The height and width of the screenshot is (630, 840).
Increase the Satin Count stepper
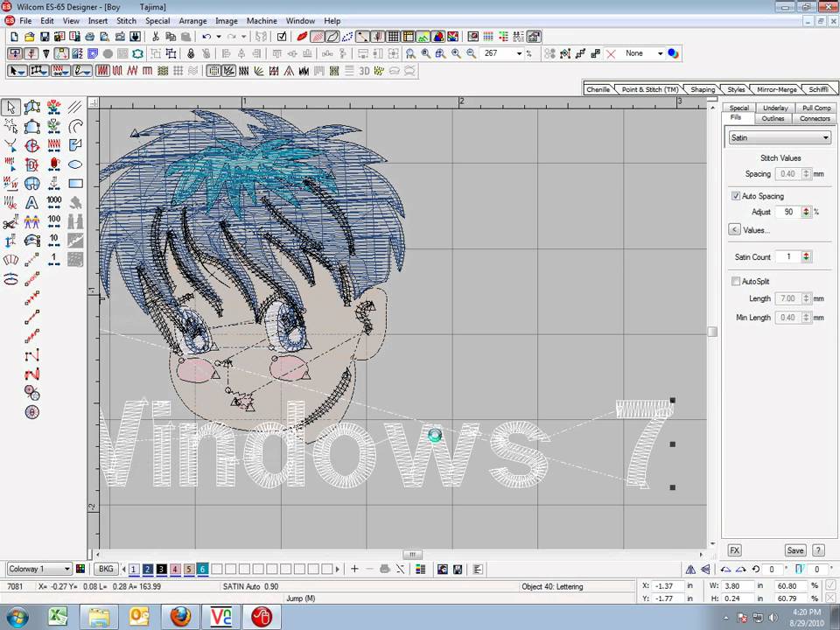806,254
